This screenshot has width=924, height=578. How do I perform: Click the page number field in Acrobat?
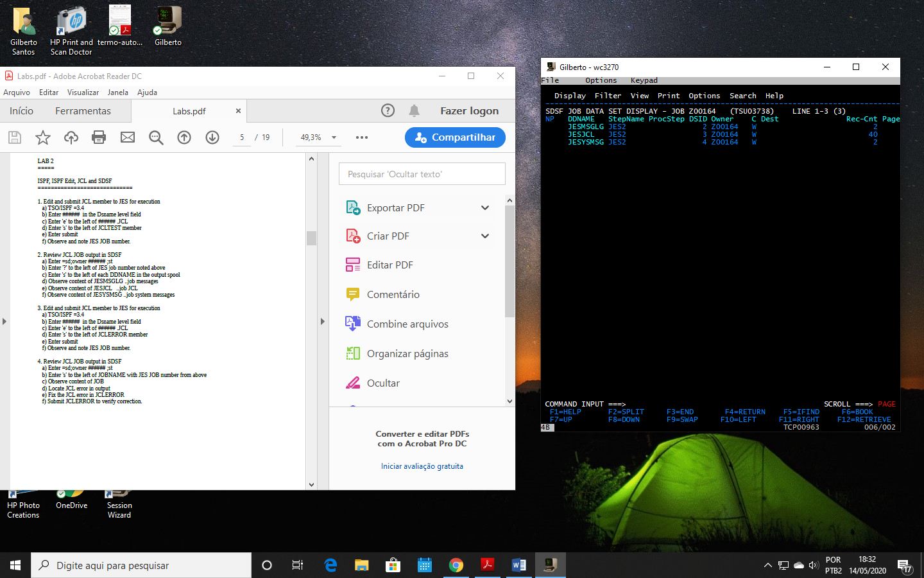[x=242, y=137]
